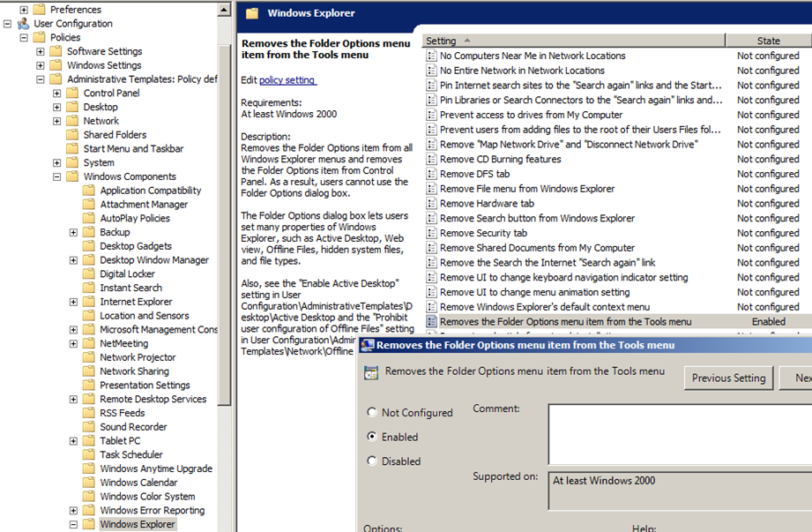Open the policy setting link
Image resolution: width=812 pixels, height=532 pixels.
click(287, 80)
